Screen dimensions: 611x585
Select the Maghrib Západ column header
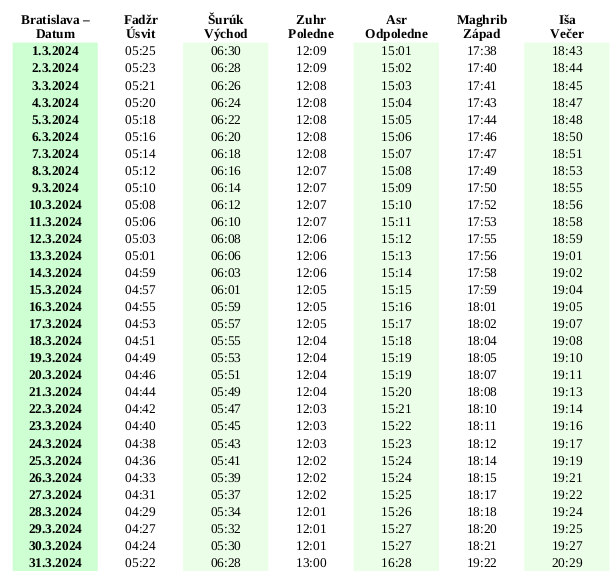click(x=482, y=27)
